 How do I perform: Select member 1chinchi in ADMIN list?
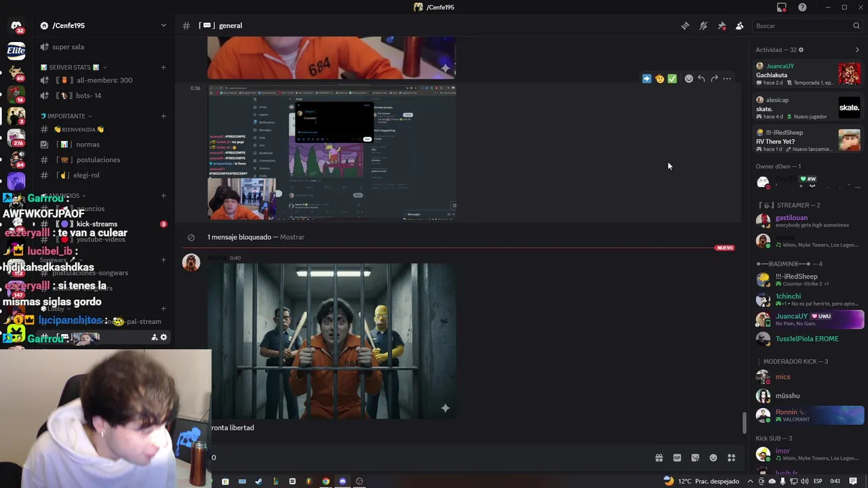pos(809,300)
